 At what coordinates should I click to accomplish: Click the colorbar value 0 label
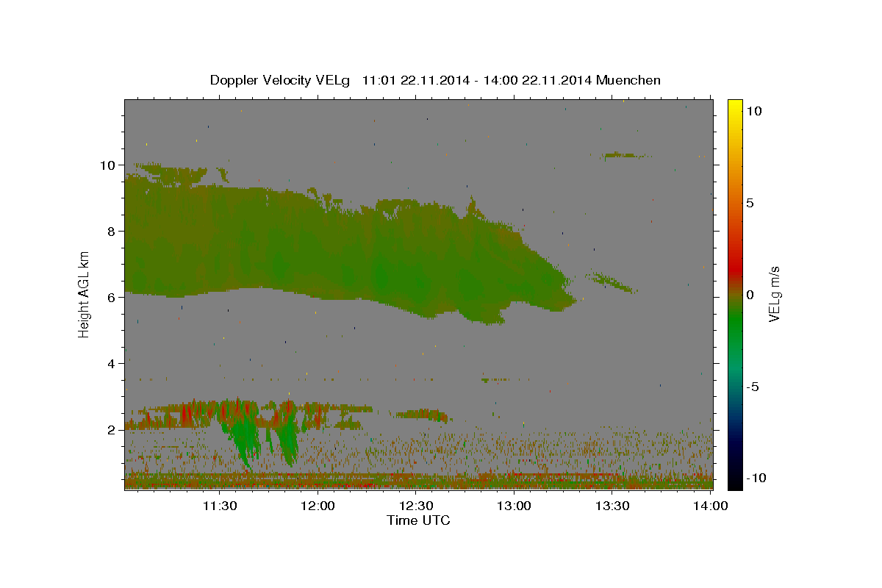[750, 294]
